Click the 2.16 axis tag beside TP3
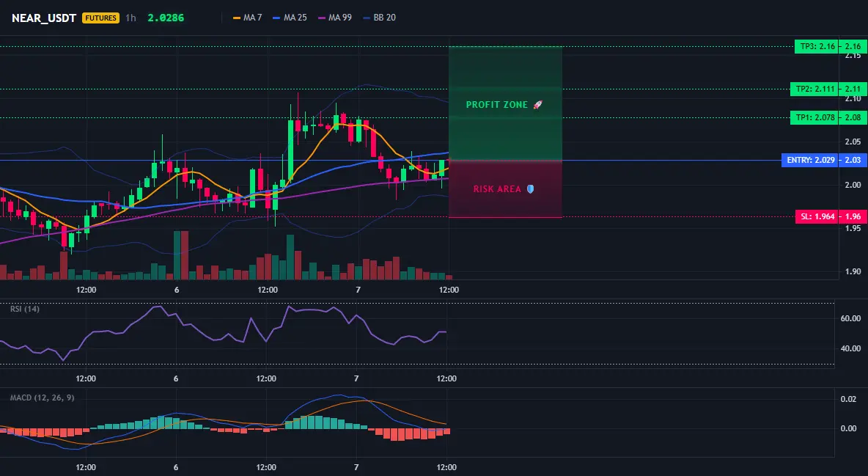The height and width of the screenshot is (476, 868). tap(853, 46)
